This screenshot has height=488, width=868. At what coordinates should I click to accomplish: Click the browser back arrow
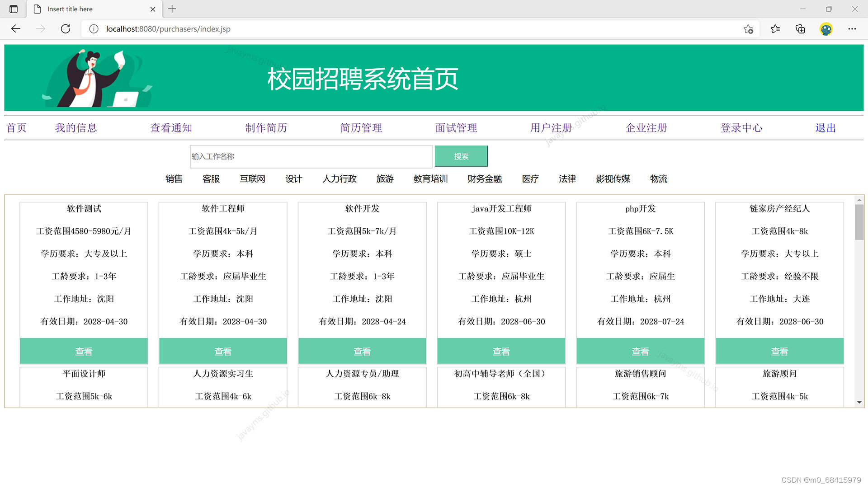click(x=15, y=28)
